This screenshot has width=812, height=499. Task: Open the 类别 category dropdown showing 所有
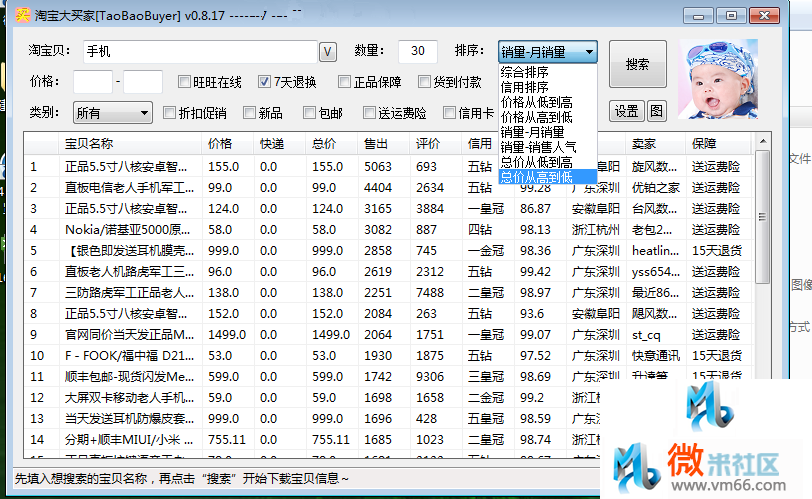click(113, 112)
